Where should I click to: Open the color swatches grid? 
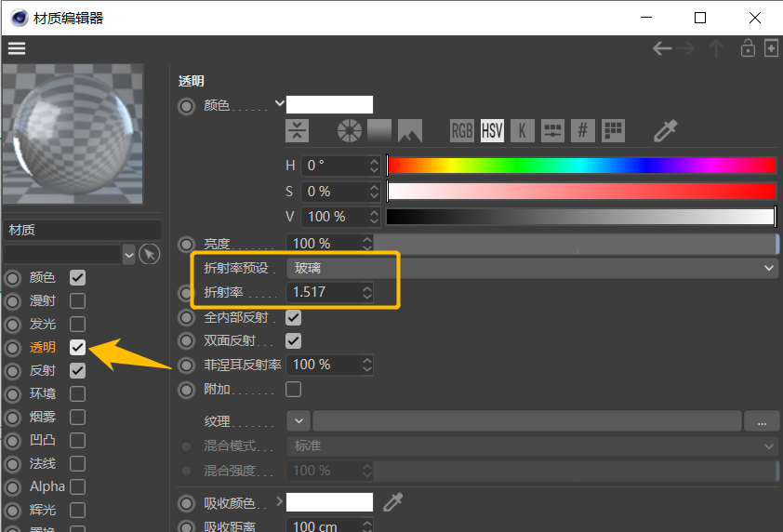(613, 131)
